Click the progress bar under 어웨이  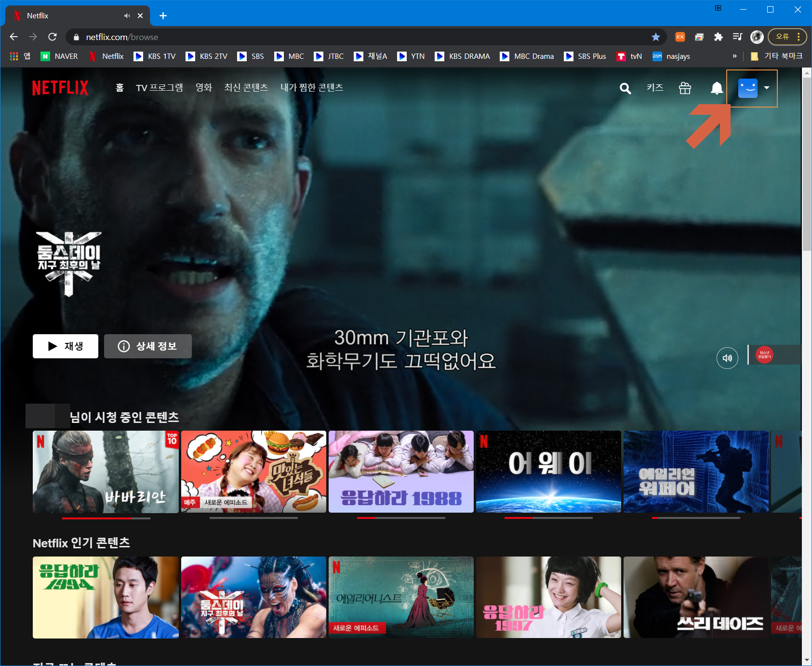click(x=548, y=518)
